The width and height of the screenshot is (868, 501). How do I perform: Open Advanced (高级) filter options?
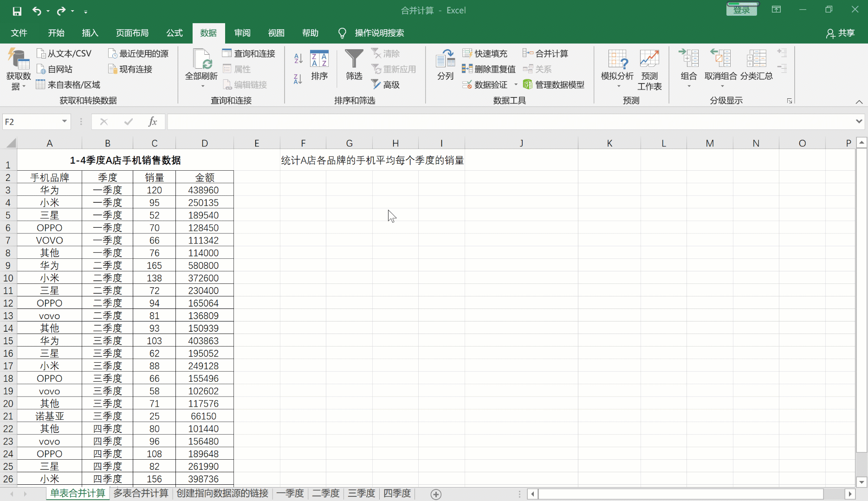pyautogui.click(x=385, y=85)
